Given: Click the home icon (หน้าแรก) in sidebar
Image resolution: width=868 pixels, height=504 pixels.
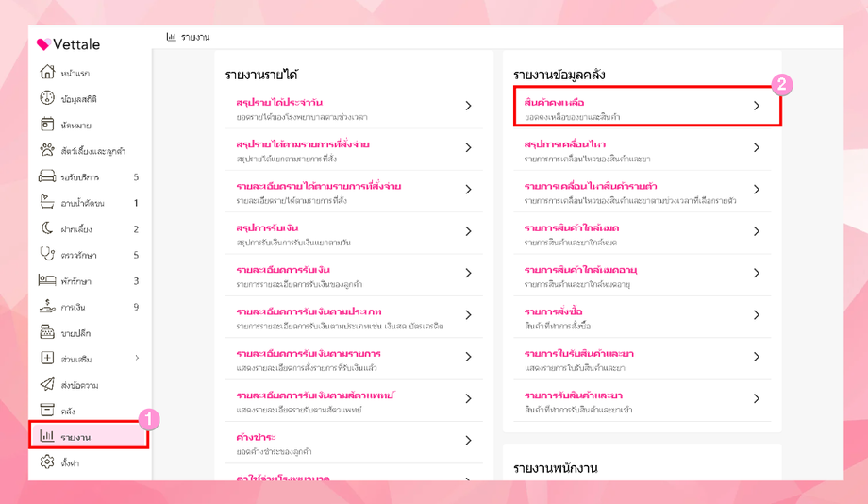Looking at the screenshot, I should [47, 73].
